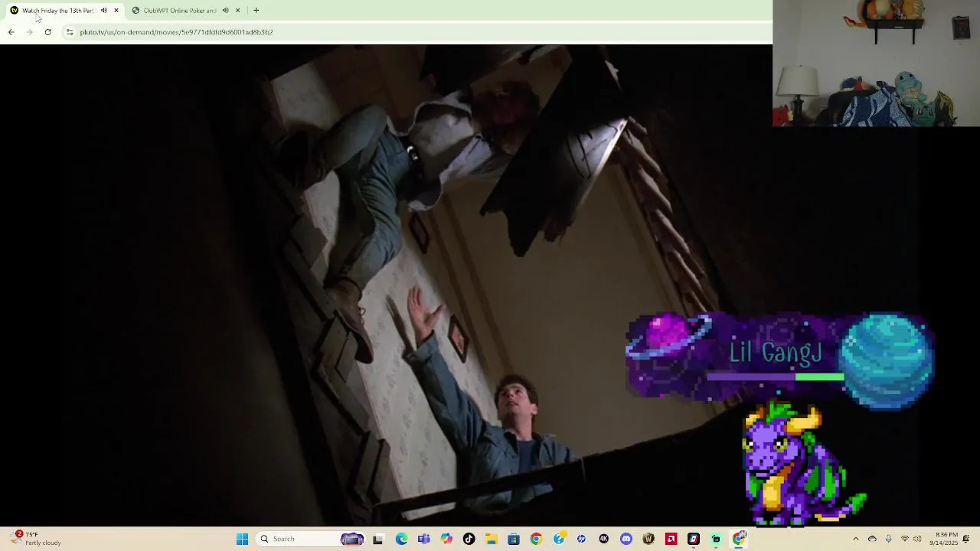
Task: Open the active Chrome profile window icon
Action: [x=740, y=538]
